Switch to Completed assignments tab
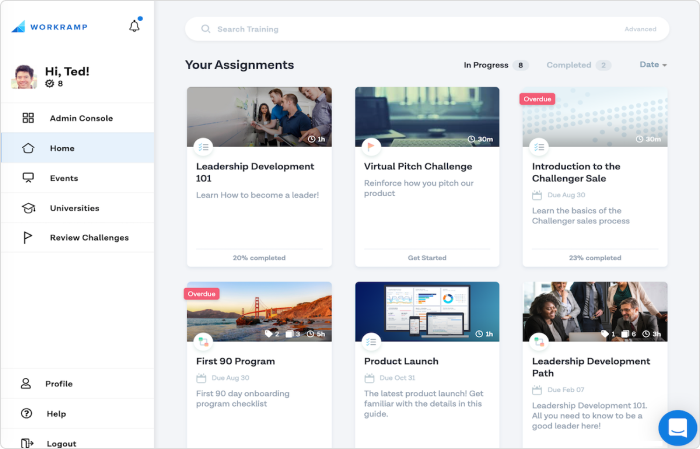 pyautogui.click(x=579, y=65)
